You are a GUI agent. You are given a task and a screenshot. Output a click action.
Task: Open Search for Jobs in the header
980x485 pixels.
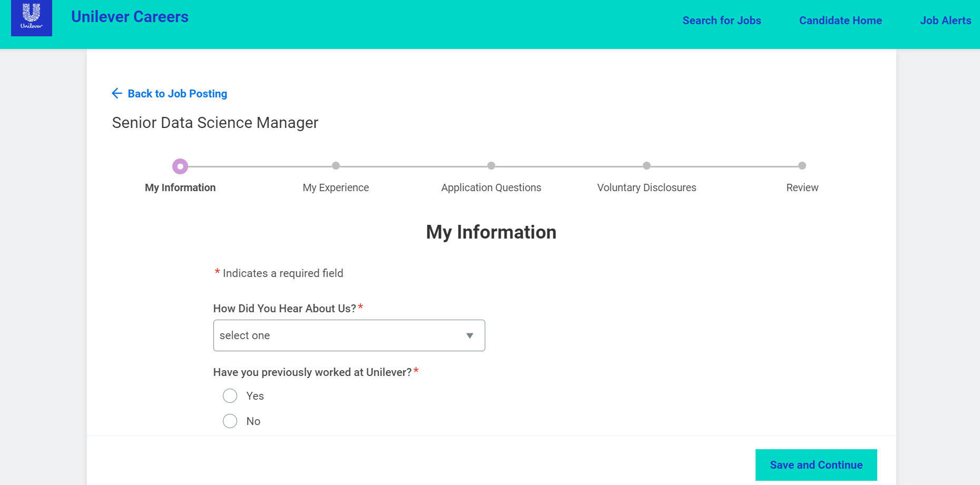[x=722, y=21]
